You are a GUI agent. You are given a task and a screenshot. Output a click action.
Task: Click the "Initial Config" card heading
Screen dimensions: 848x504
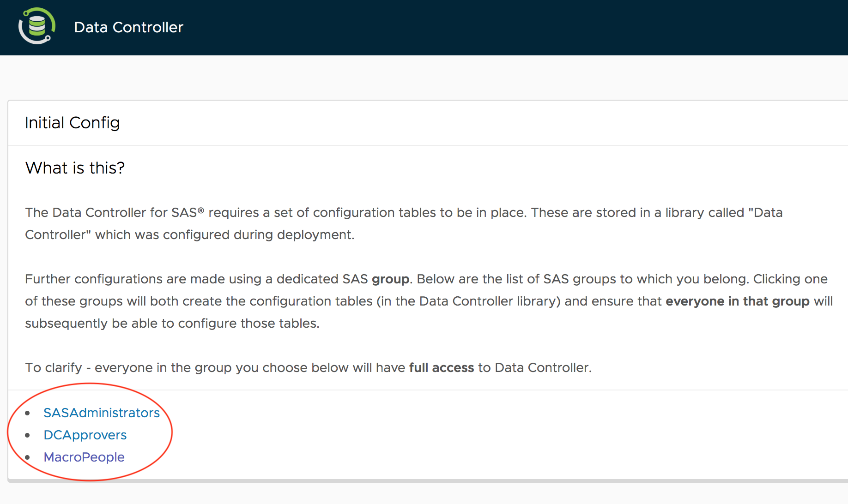coord(73,123)
